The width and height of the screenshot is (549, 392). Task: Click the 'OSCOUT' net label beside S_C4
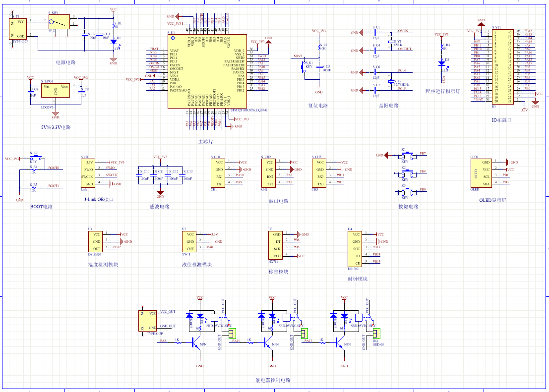pos(405,49)
